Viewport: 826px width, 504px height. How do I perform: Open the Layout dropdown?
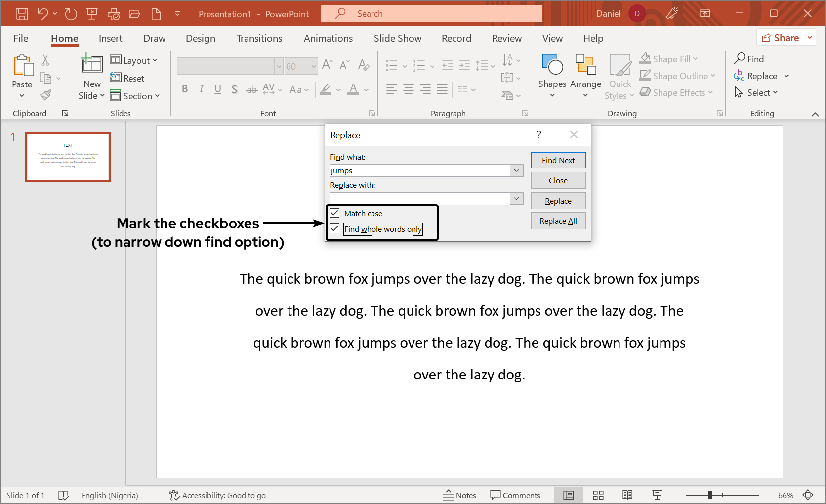point(134,60)
